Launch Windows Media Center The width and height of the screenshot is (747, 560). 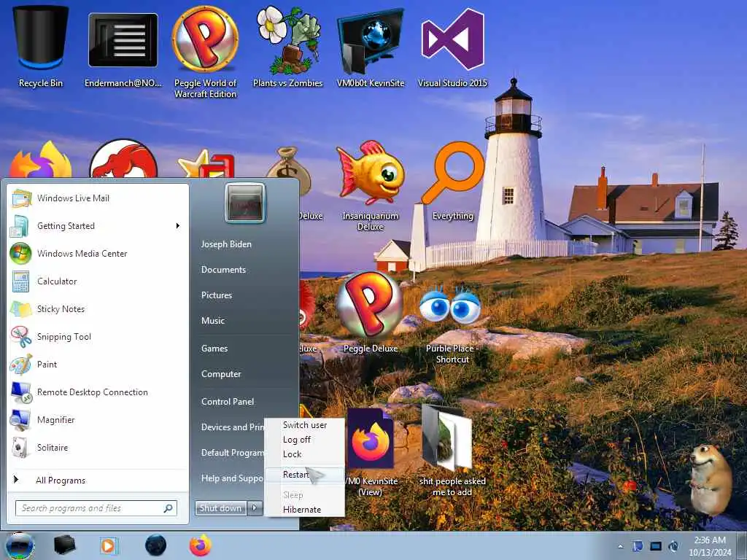tap(98, 253)
